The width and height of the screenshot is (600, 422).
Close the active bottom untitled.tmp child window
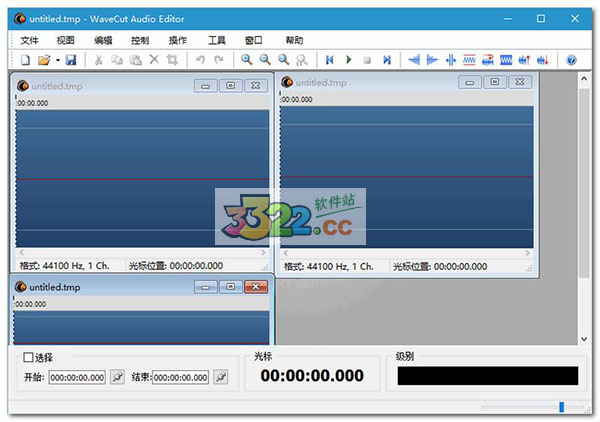click(x=256, y=287)
